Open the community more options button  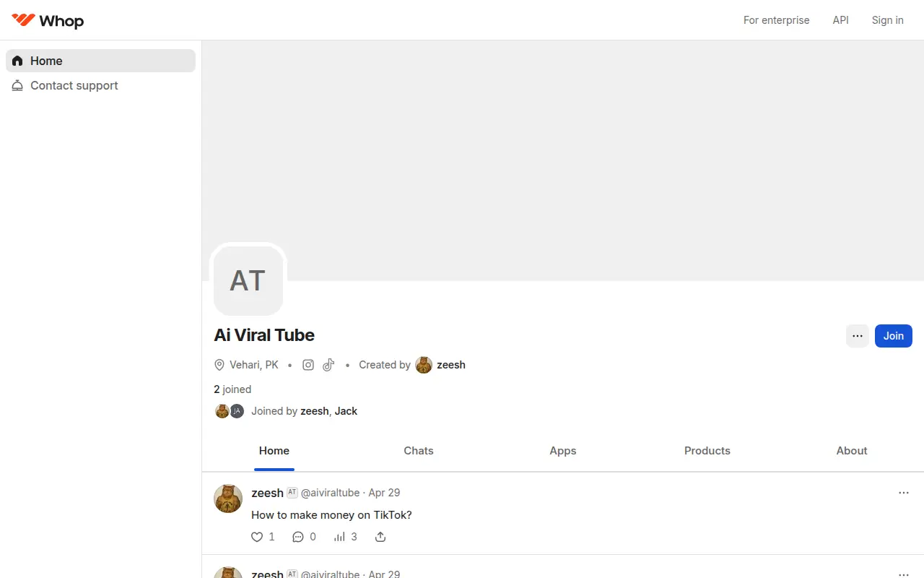tap(858, 336)
